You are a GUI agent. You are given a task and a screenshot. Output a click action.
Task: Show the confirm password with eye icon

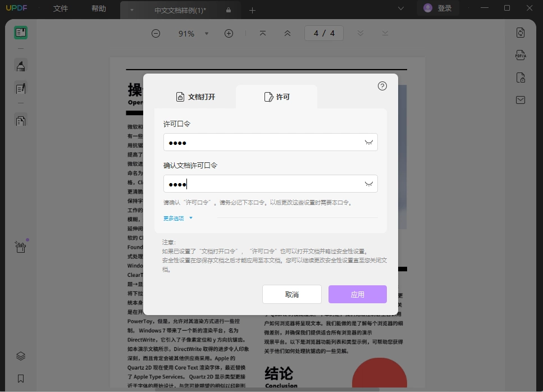click(369, 184)
